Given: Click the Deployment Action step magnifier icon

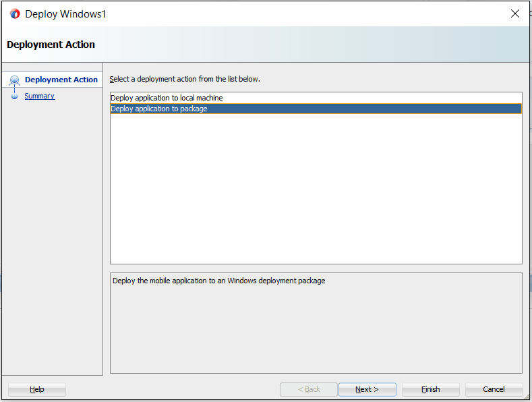Looking at the screenshot, I should (x=14, y=80).
